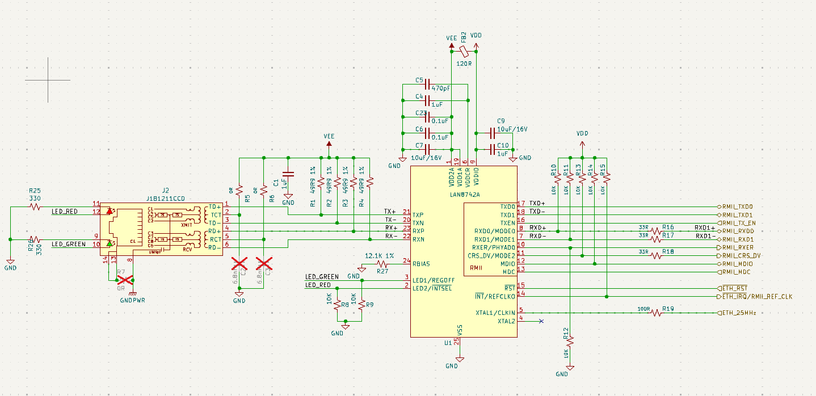816x396 pixels.
Task: Click the RBIAS pin name on U1
Action: pos(421,264)
